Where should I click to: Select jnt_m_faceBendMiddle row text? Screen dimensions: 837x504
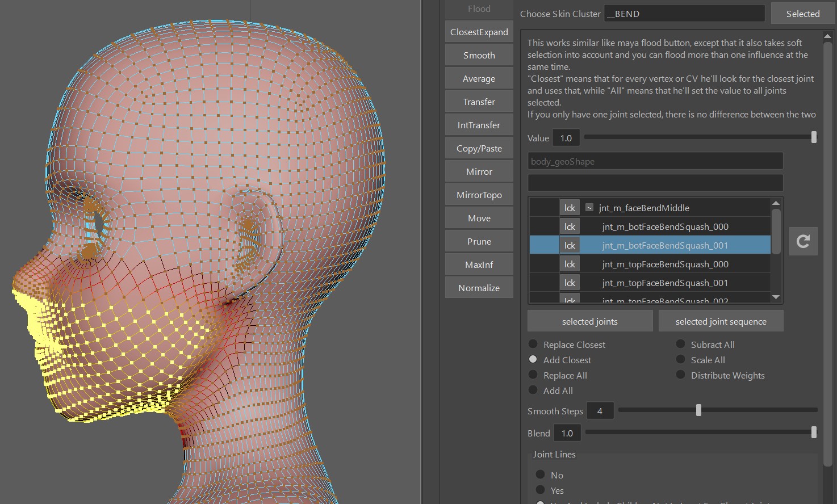tap(644, 208)
